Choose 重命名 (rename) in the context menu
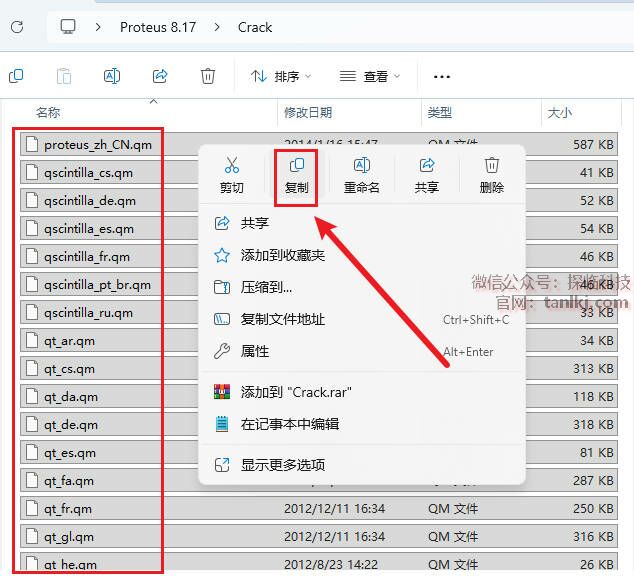 [x=361, y=175]
